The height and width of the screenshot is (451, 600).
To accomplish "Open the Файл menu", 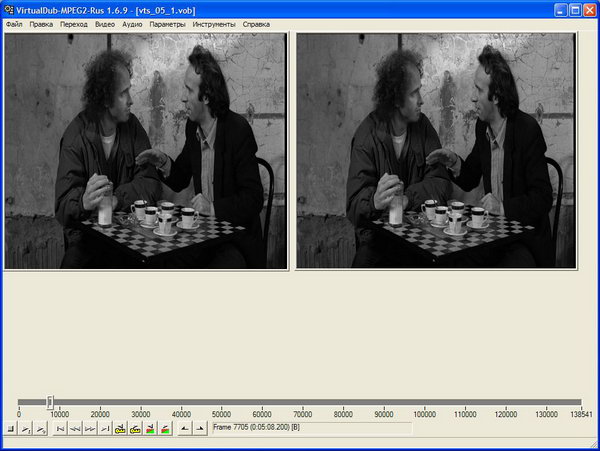I will tap(14, 24).
